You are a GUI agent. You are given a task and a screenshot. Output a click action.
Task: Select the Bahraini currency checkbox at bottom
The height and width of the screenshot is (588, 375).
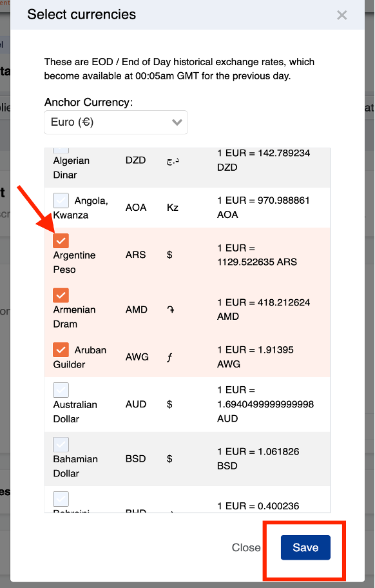click(x=61, y=499)
